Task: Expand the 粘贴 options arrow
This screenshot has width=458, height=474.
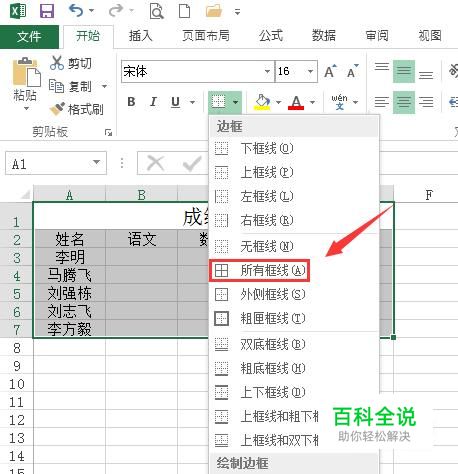Action: click(26, 108)
